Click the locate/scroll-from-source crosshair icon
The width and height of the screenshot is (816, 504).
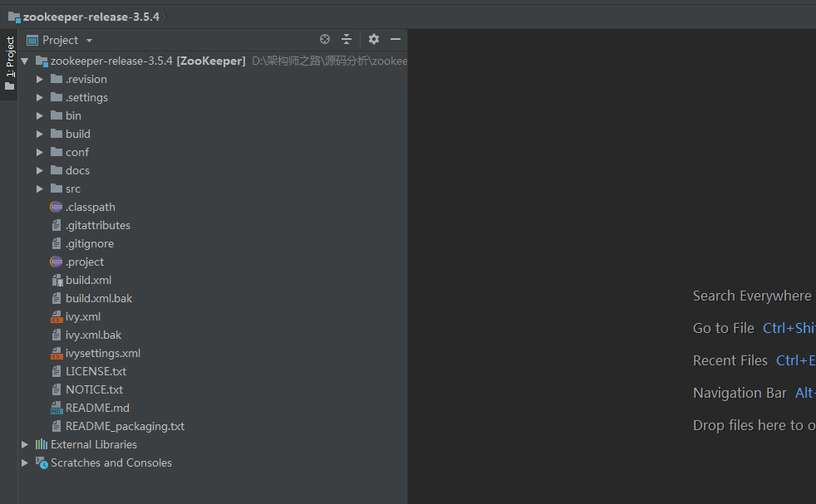point(325,39)
